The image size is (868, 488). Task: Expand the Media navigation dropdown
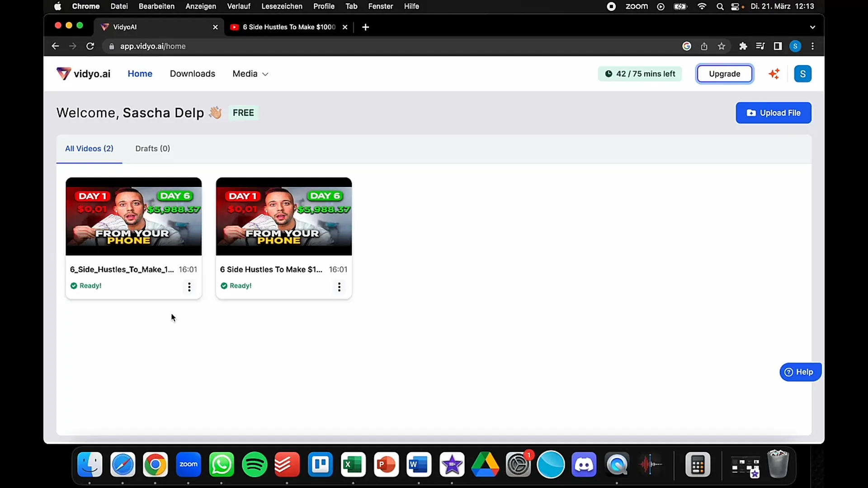pyautogui.click(x=250, y=73)
